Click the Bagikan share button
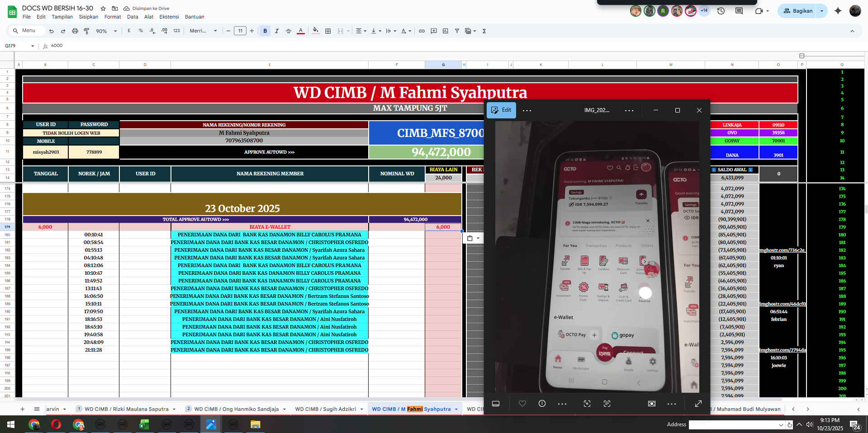This screenshot has width=868, height=433. tap(798, 11)
